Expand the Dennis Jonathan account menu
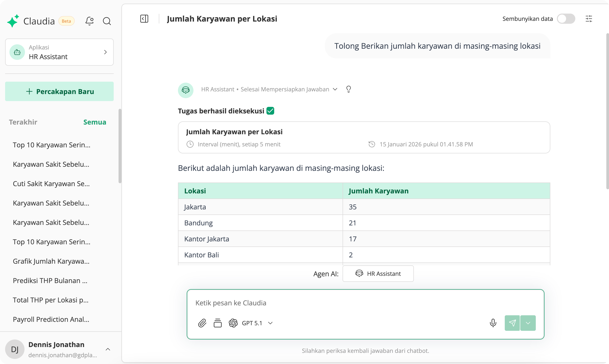The height and width of the screenshot is (364, 609). 108,349
